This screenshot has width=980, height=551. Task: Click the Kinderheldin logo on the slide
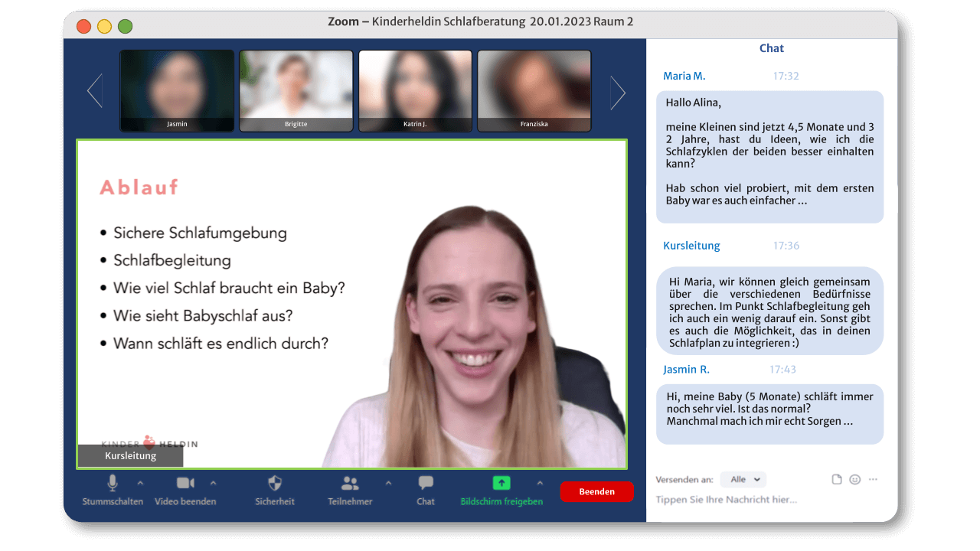149,442
